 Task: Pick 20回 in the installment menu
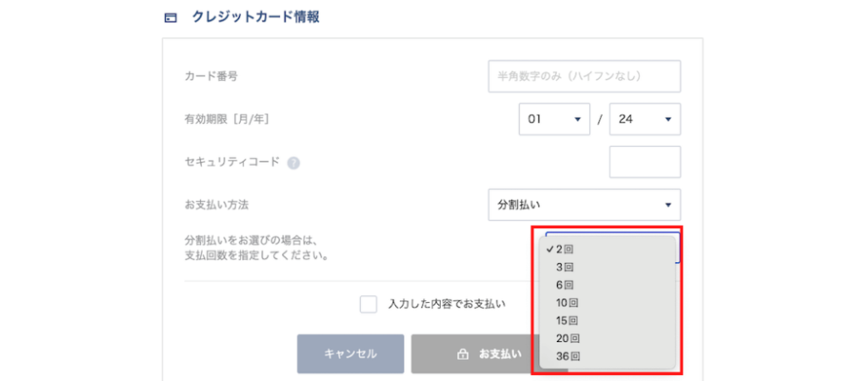[x=566, y=339]
